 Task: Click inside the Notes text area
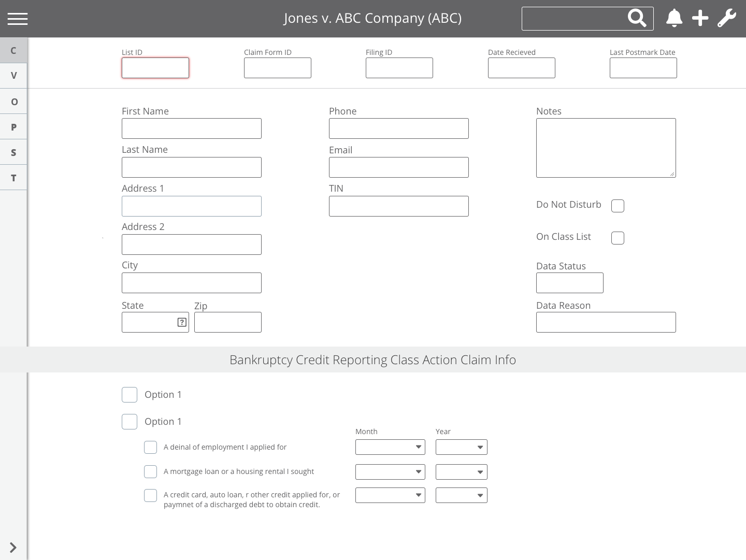pos(606,148)
